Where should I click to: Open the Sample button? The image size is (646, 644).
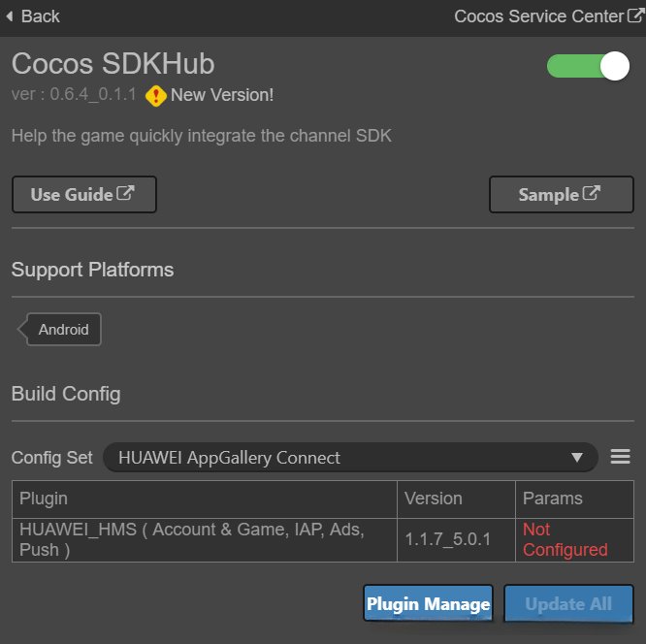tap(561, 194)
